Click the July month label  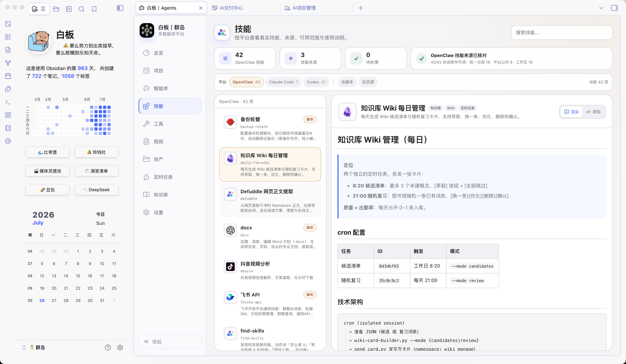pos(38,223)
